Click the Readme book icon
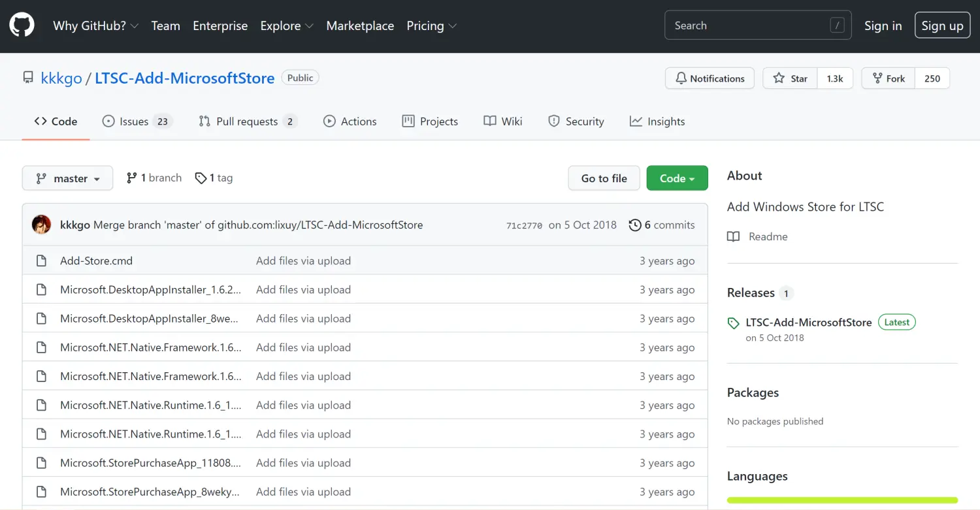The height and width of the screenshot is (510, 980). [x=733, y=236]
